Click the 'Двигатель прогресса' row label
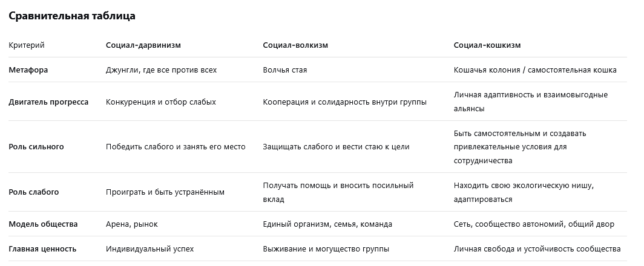Image resolution: width=644 pixels, height=266 pixels. coord(48,102)
